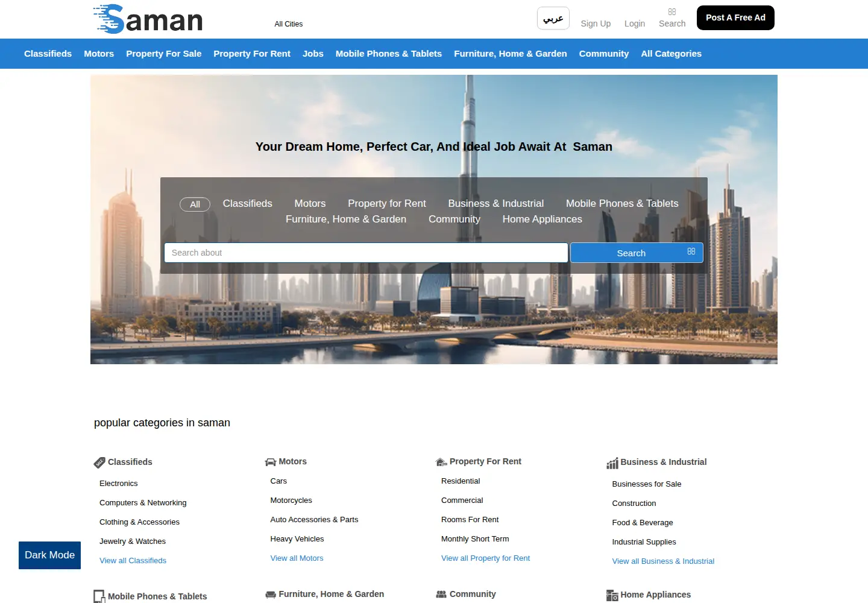Click the Home Appliances icon
Viewport: 868px width, 603px height.
tap(612, 596)
